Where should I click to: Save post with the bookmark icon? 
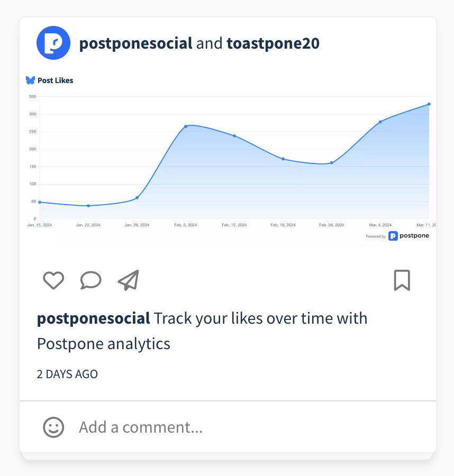point(402,280)
